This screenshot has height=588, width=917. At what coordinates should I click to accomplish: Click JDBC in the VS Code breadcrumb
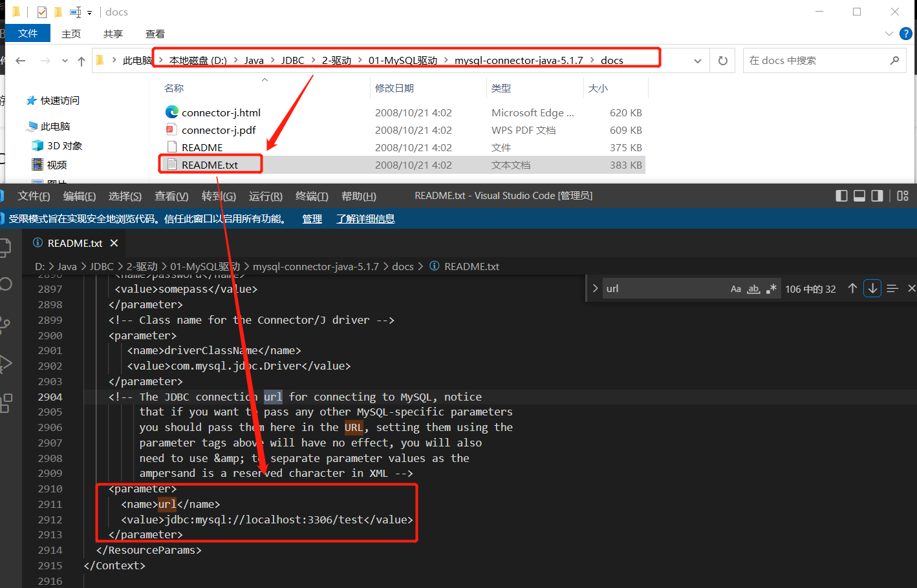pos(102,266)
